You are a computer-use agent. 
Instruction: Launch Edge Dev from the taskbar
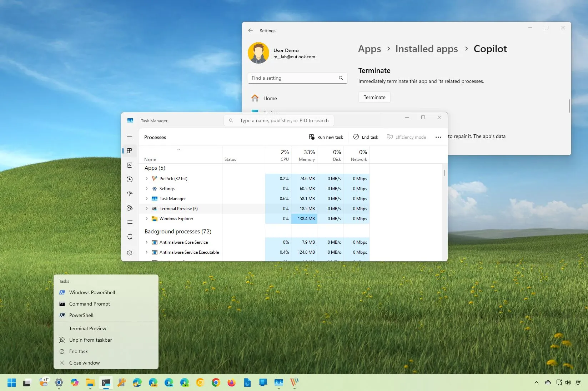pyautogui.click(x=185, y=383)
